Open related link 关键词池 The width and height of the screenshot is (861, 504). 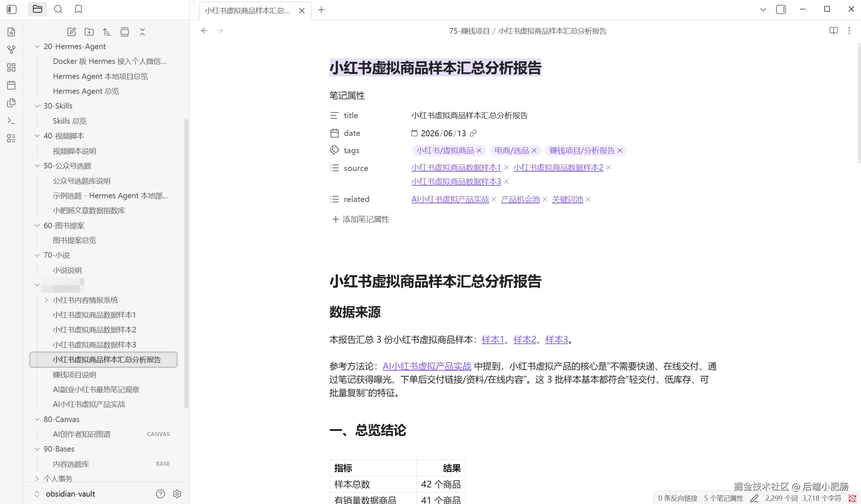click(567, 199)
